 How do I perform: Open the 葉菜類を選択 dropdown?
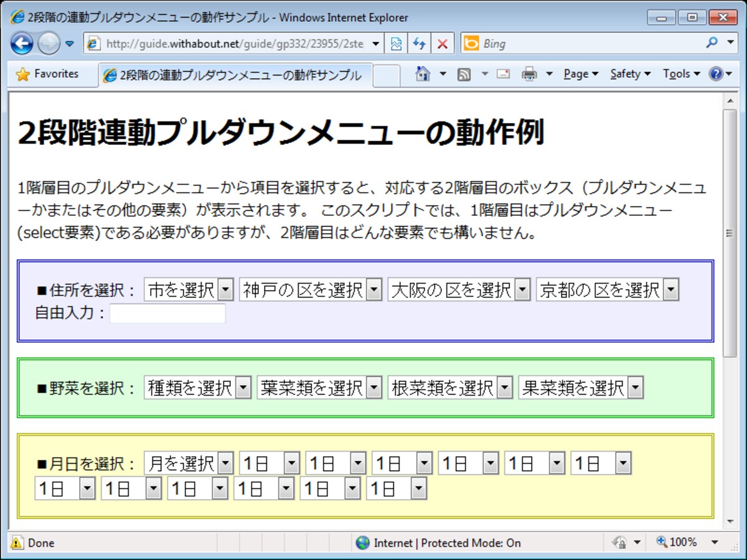[x=319, y=388]
